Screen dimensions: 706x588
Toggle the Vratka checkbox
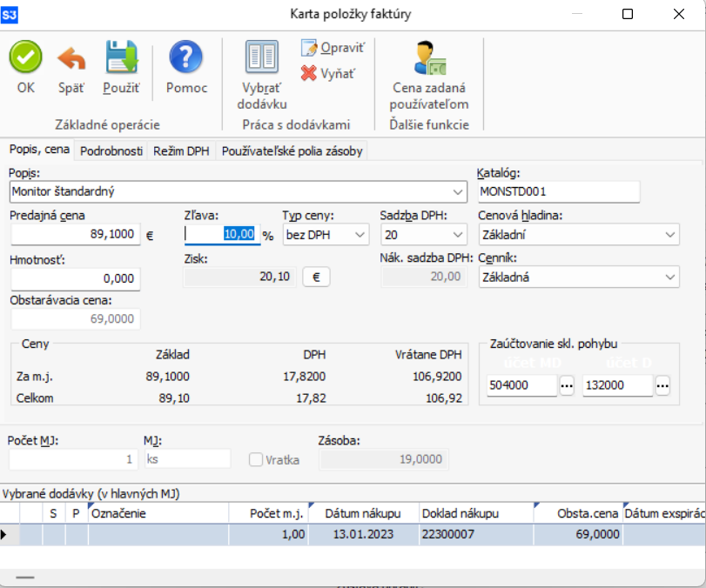256,458
